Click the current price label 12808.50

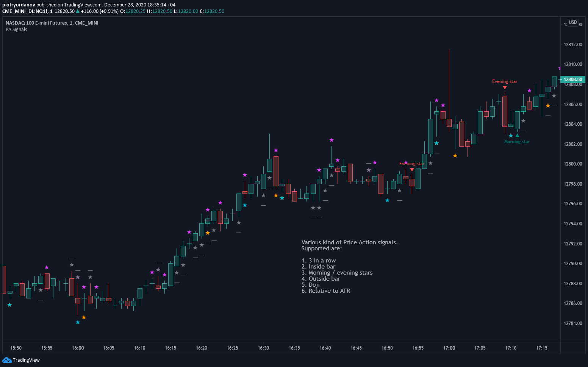[573, 79]
